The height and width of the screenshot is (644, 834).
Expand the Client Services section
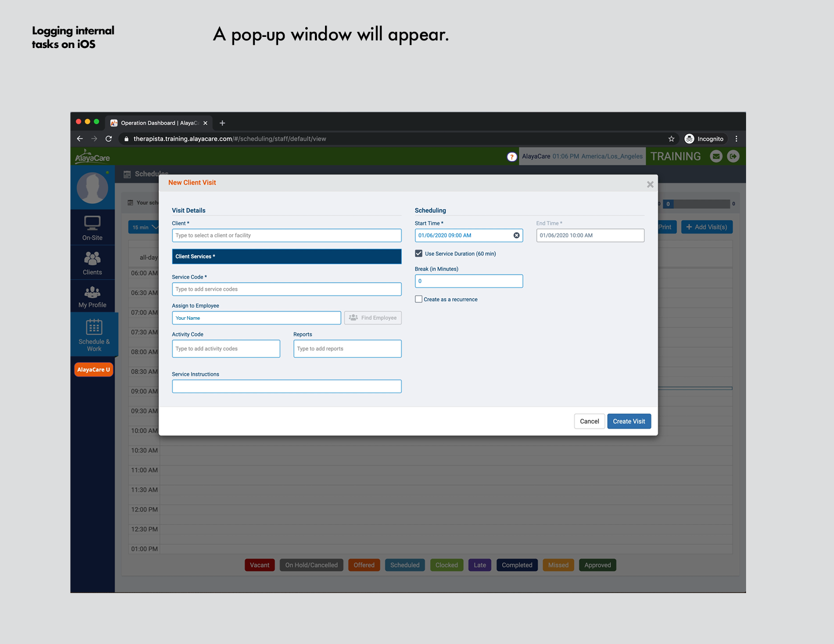point(286,256)
